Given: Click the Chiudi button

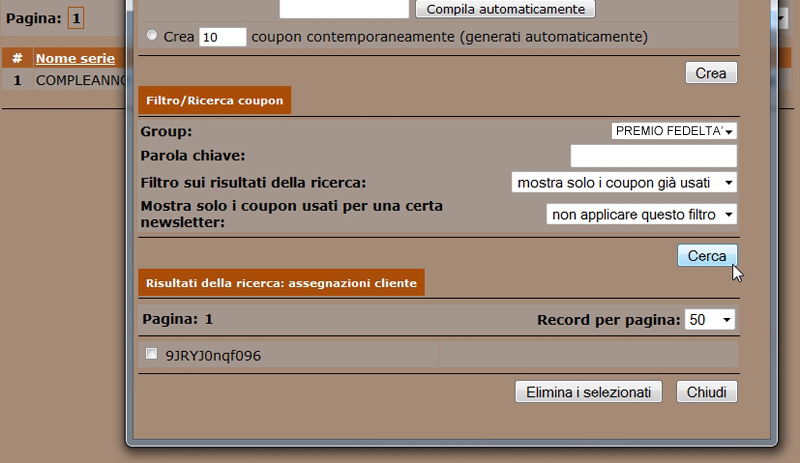Looking at the screenshot, I should [x=707, y=392].
